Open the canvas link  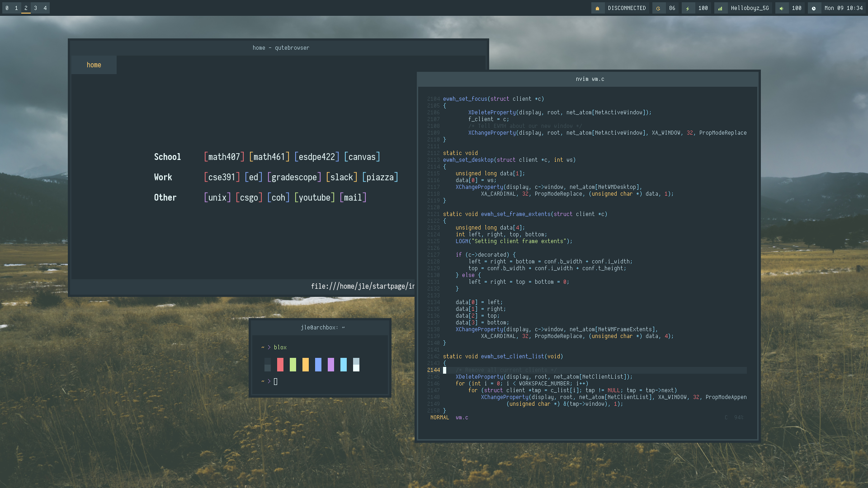tap(362, 157)
